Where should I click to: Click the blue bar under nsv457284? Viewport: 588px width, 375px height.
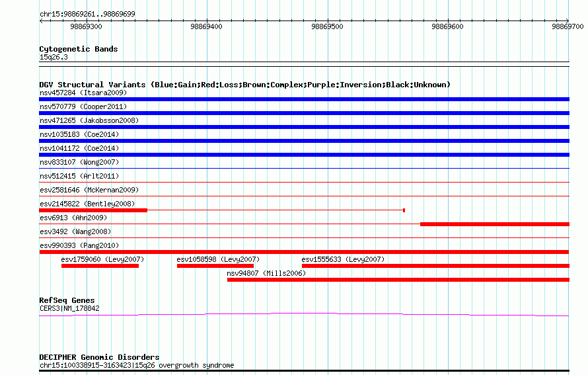(x=304, y=99)
